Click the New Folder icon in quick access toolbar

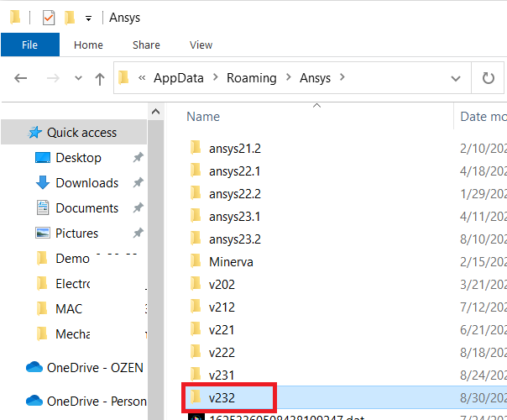click(x=69, y=17)
